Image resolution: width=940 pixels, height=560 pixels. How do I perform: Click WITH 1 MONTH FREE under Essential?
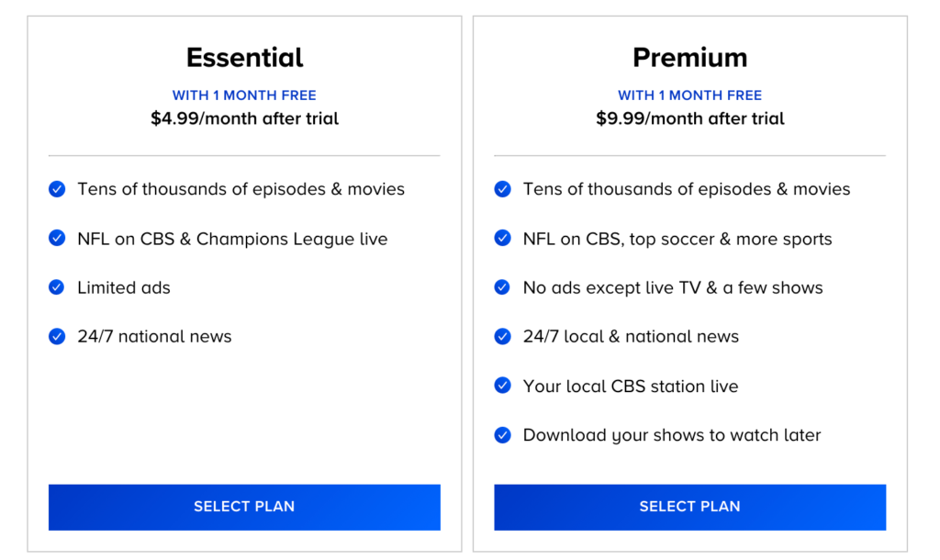(244, 95)
